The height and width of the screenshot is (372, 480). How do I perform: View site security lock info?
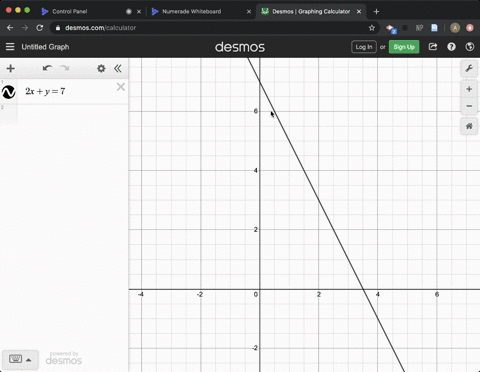pos(58,28)
